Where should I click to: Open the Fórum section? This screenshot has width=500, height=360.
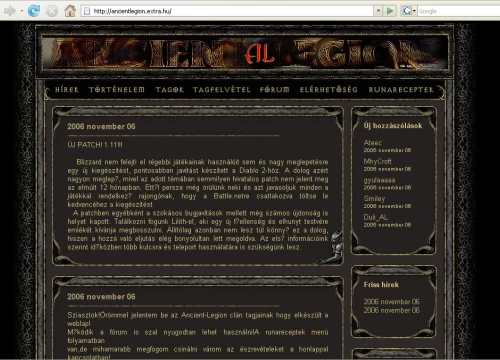click(275, 90)
